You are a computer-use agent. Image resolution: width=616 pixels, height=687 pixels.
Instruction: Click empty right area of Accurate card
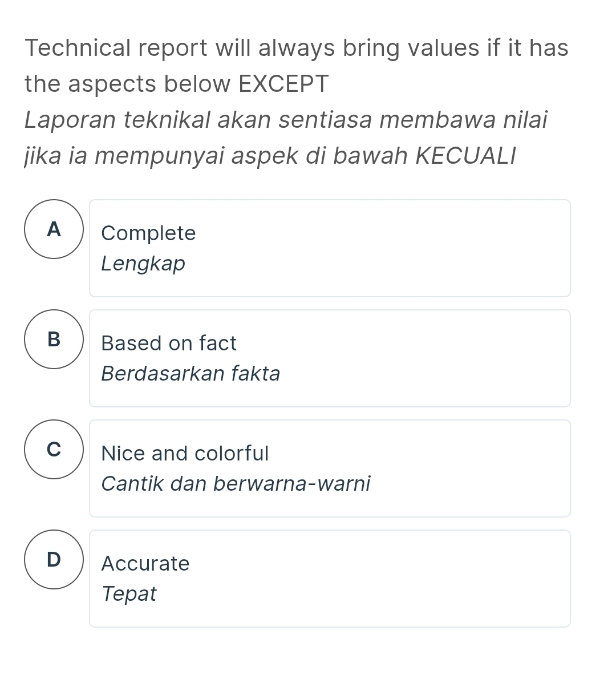(456, 579)
